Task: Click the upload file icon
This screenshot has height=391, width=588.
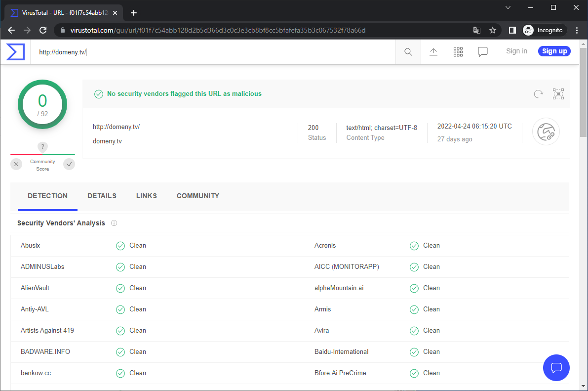Action: (433, 52)
